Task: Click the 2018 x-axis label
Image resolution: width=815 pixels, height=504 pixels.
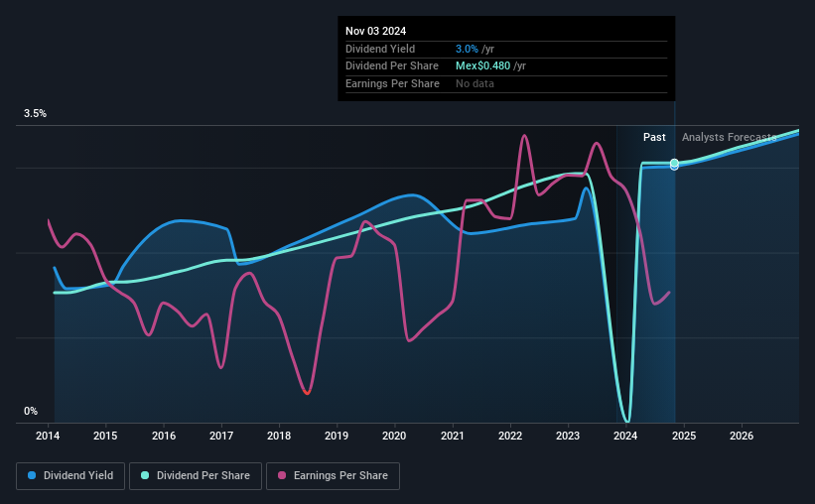Action: click(x=279, y=436)
